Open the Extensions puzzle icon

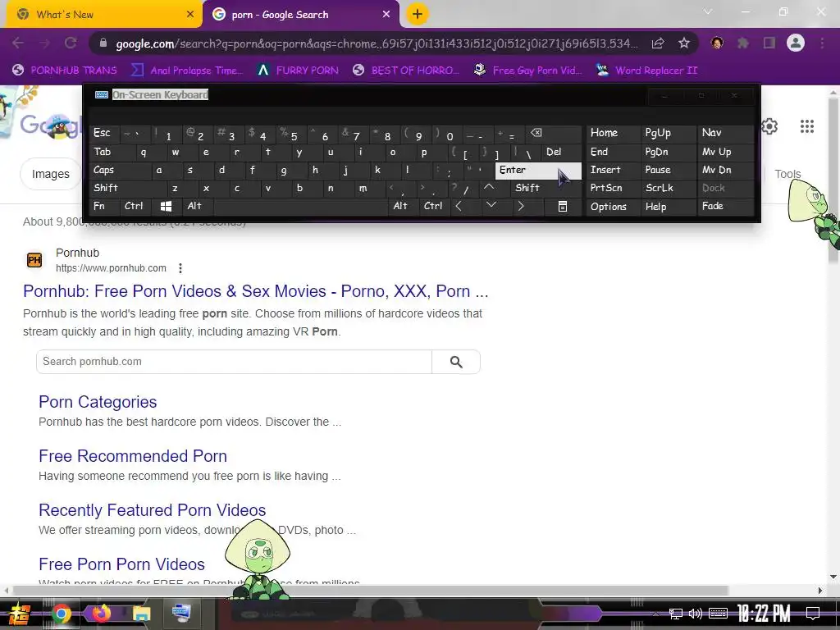point(743,43)
